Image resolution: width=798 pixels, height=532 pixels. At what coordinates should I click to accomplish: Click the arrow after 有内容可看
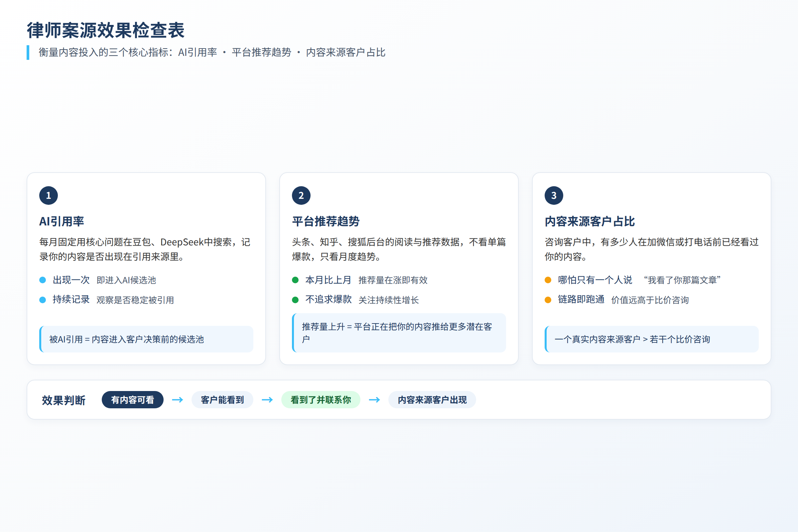[178, 400]
